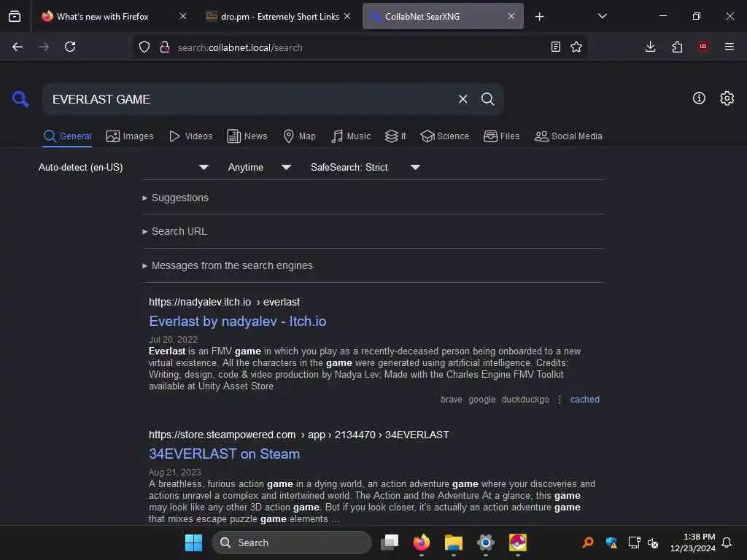
Task: Open the About info icon
Action: [698, 98]
